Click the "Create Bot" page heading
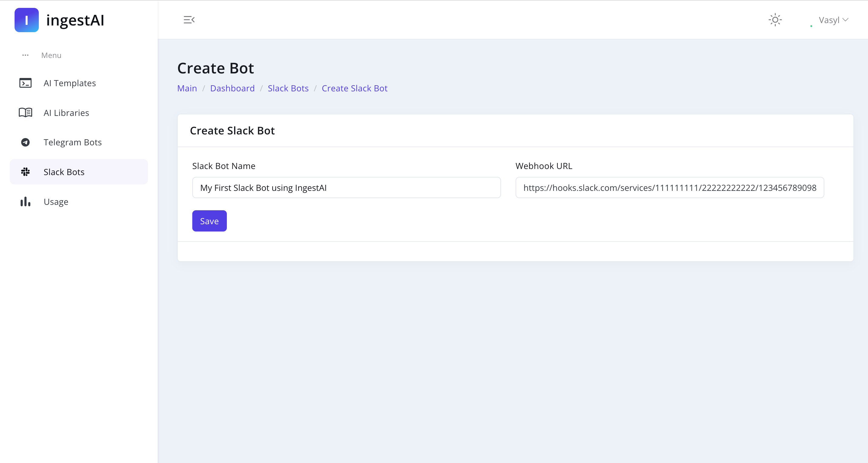The height and width of the screenshot is (463, 868). click(x=216, y=68)
